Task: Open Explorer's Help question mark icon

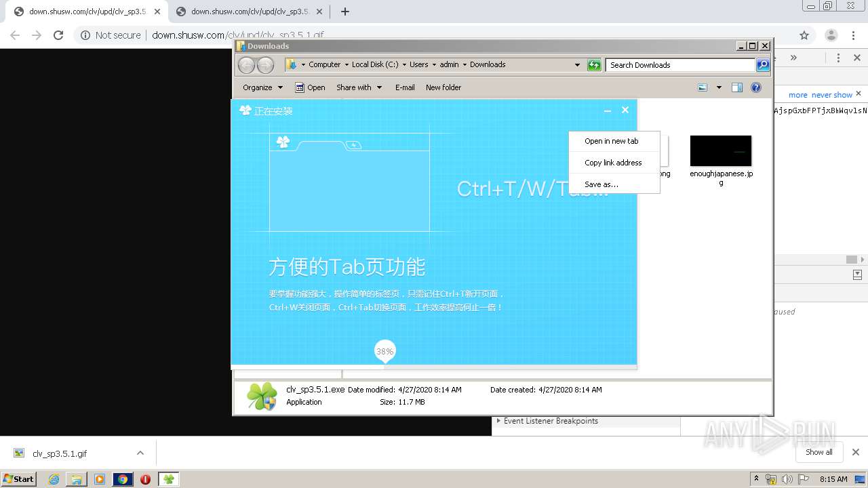Action: pyautogui.click(x=756, y=87)
